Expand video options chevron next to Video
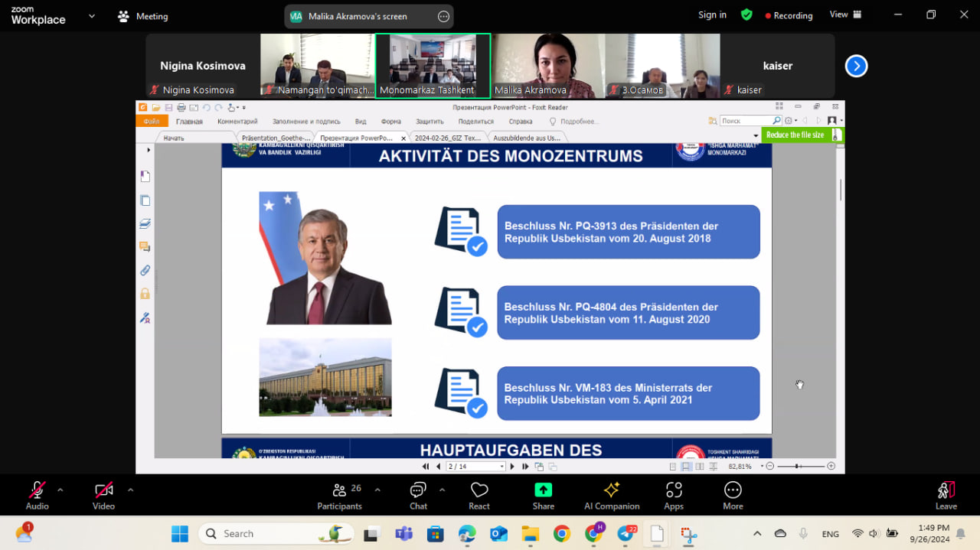 click(130, 490)
